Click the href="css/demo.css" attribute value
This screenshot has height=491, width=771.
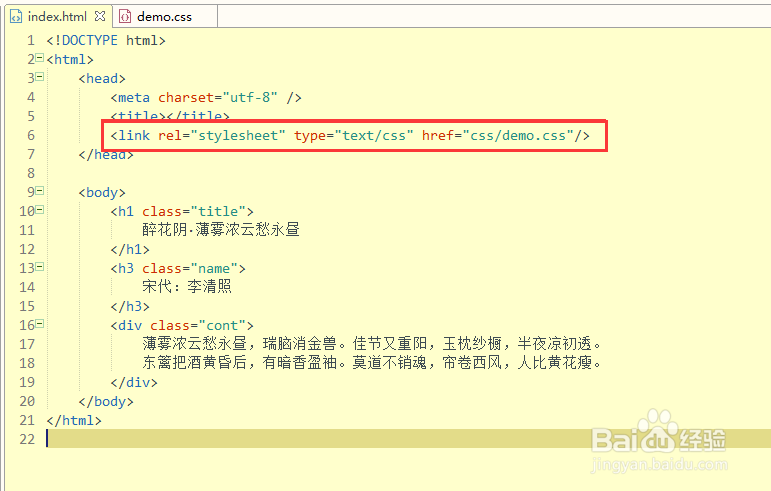pos(498,135)
